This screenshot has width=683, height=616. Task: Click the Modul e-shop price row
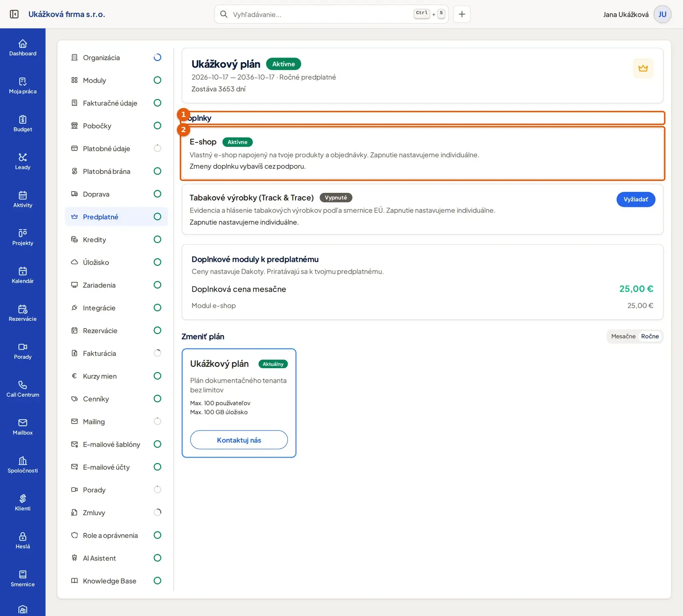point(422,305)
